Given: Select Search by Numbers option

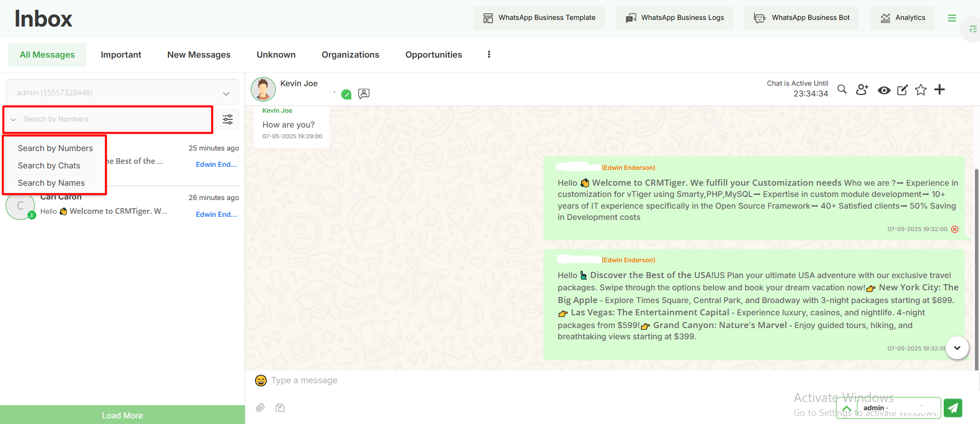Looking at the screenshot, I should (x=55, y=148).
